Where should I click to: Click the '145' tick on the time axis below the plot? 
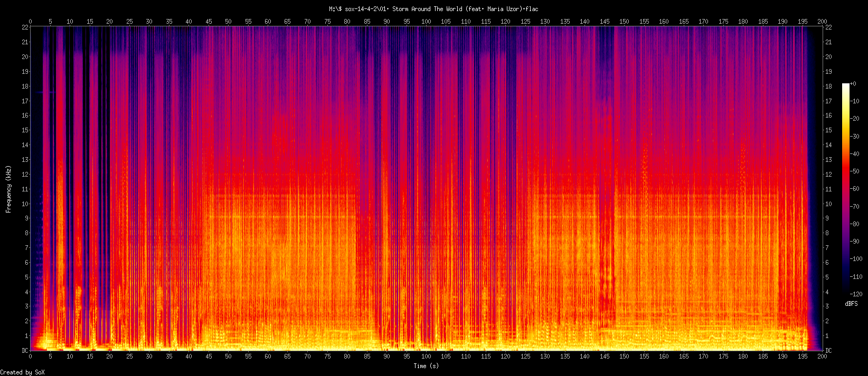pos(605,356)
